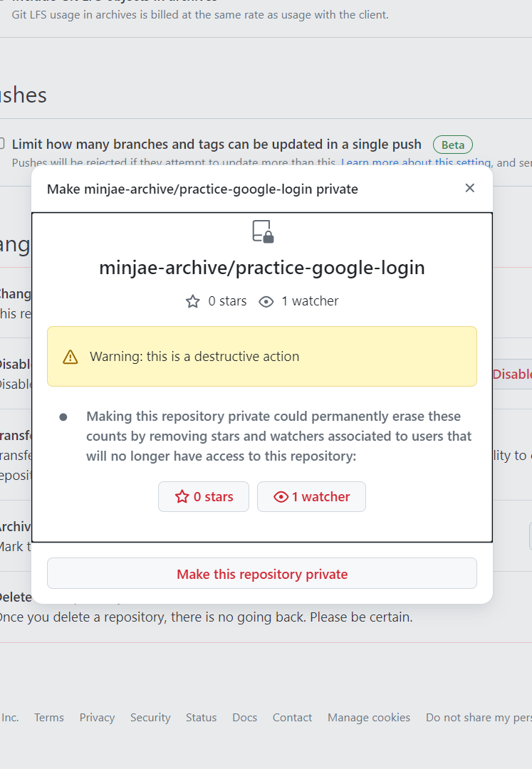The height and width of the screenshot is (769, 532).
Task: Click the minjae-archive/practice-google-login heading
Action: point(262,268)
